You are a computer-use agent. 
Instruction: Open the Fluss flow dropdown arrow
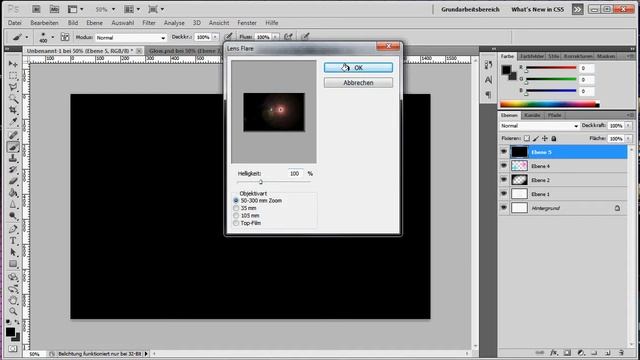tap(276, 37)
